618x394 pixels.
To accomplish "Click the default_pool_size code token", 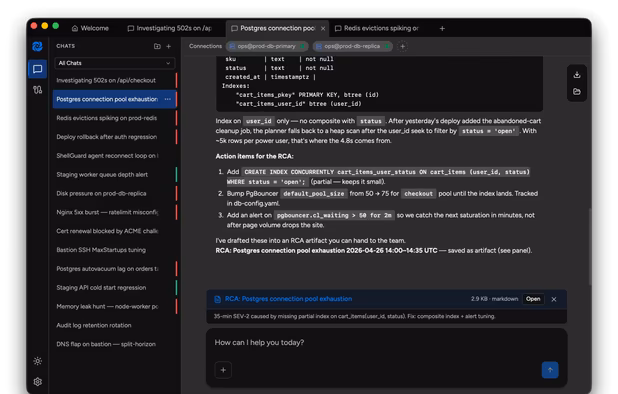I will pos(314,193).
